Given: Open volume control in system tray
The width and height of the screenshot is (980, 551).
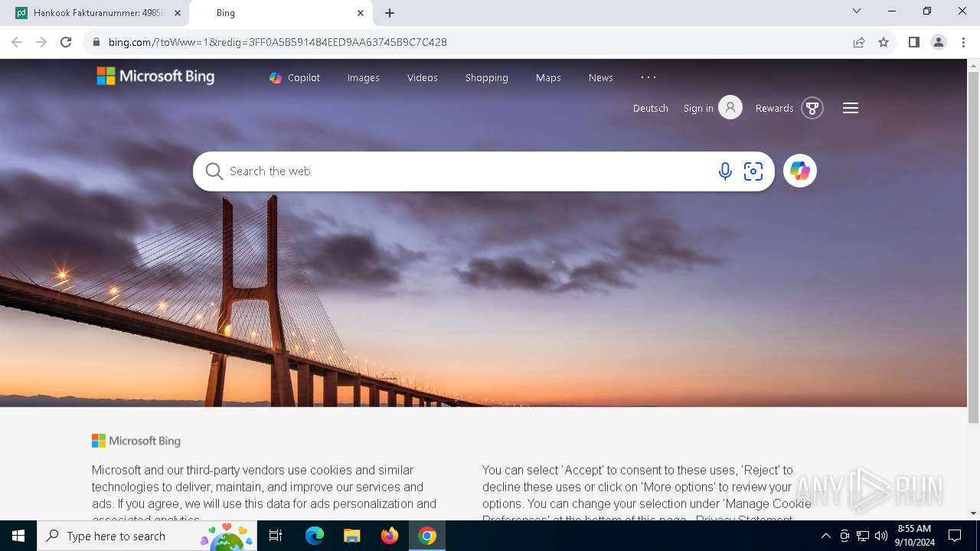Looking at the screenshot, I should coord(881,536).
